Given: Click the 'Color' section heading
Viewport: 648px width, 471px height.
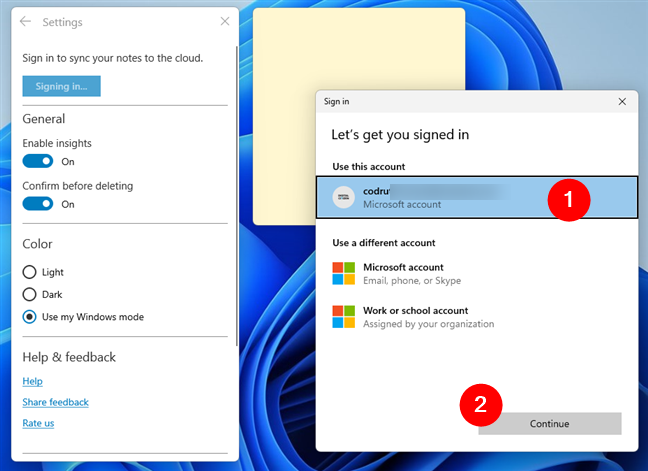Looking at the screenshot, I should pos(37,244).
